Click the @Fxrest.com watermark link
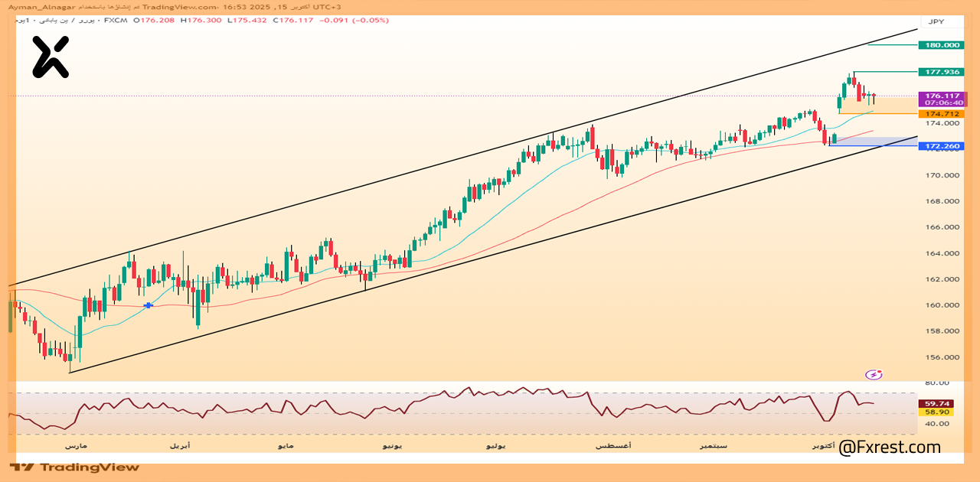The image size is (980, 482). [x=890, y=447]
